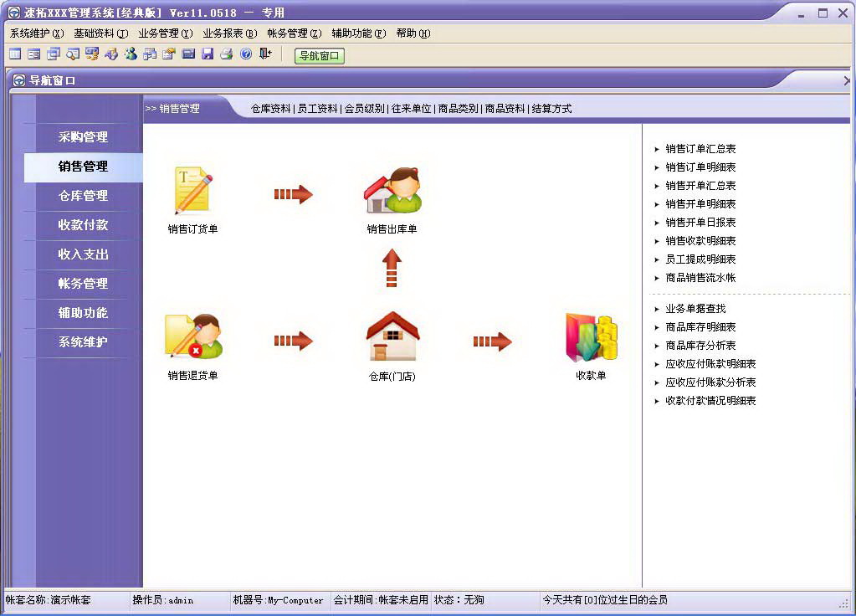Viewport: 856px width, 616px height.
Task: Open the 基础资料(T) menu
Action: pos(101,33)
